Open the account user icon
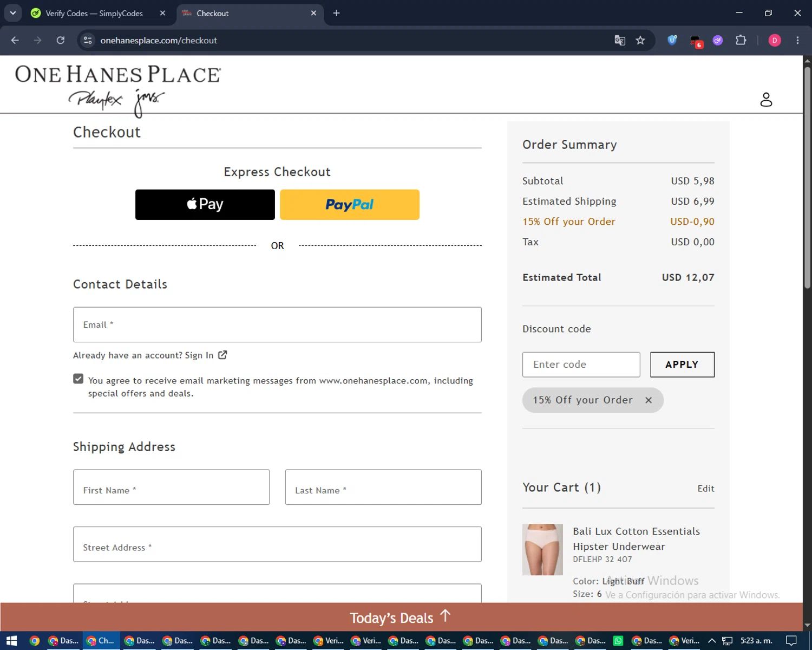This screenshot has width=812, height=650. pyautogui.click(x=766, y=100)
